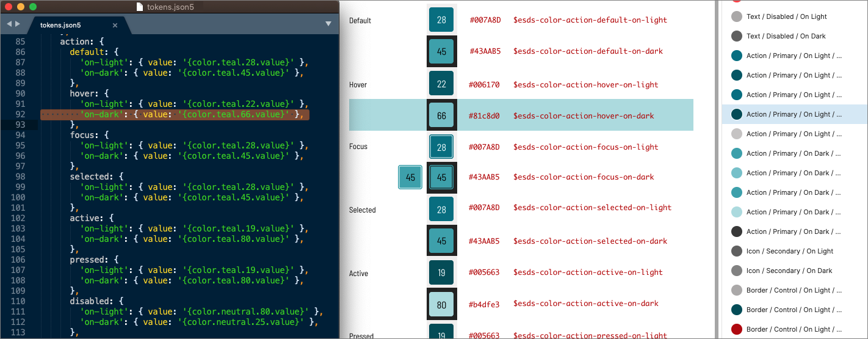Open the tab list dropdown triangle in Sublime
Image resolution: width=868 pixels, height=339 pixels.
(x=328, y=24)
